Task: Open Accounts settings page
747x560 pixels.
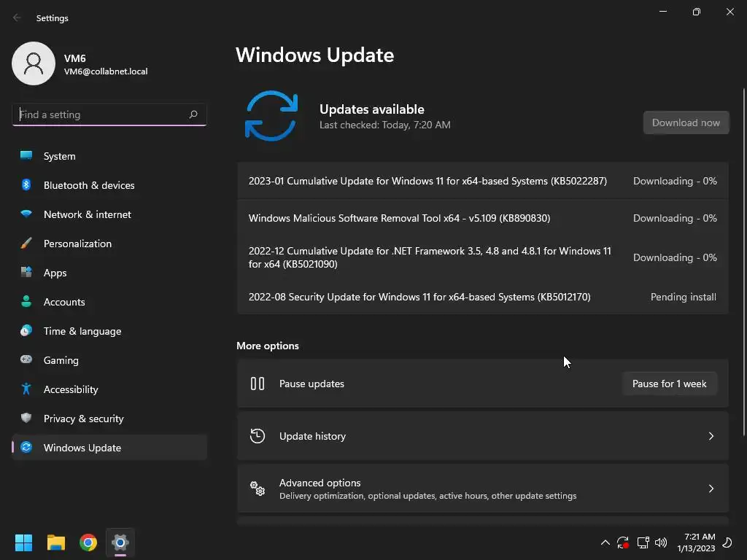Action: click(x=109, y=301)
